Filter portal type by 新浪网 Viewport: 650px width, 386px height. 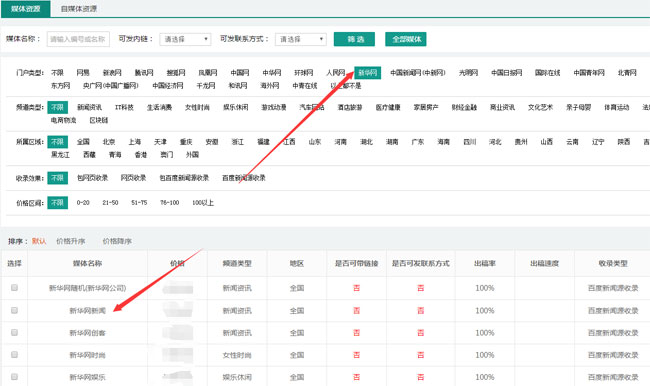(x=112, y=73)
